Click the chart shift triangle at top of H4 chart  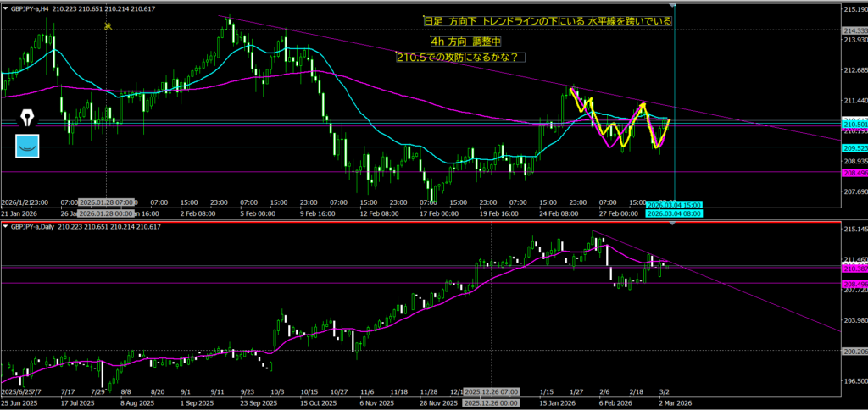pos(674,5)
